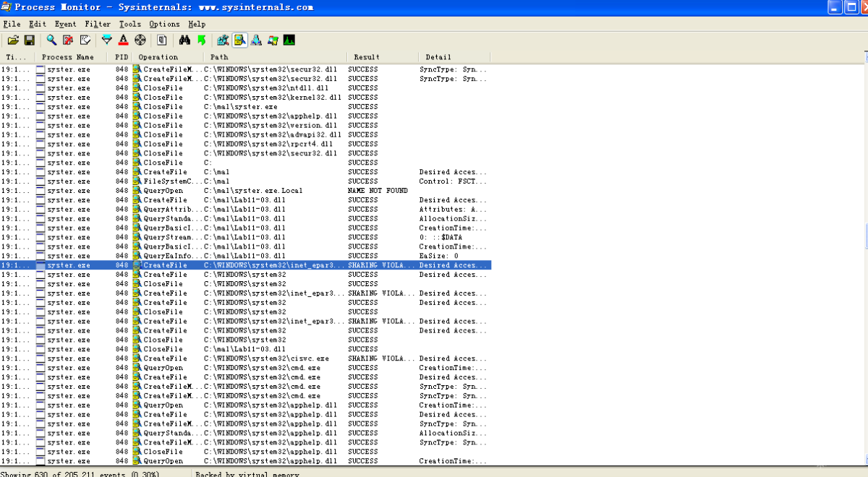Click the PID column header

tap(121, 57)
